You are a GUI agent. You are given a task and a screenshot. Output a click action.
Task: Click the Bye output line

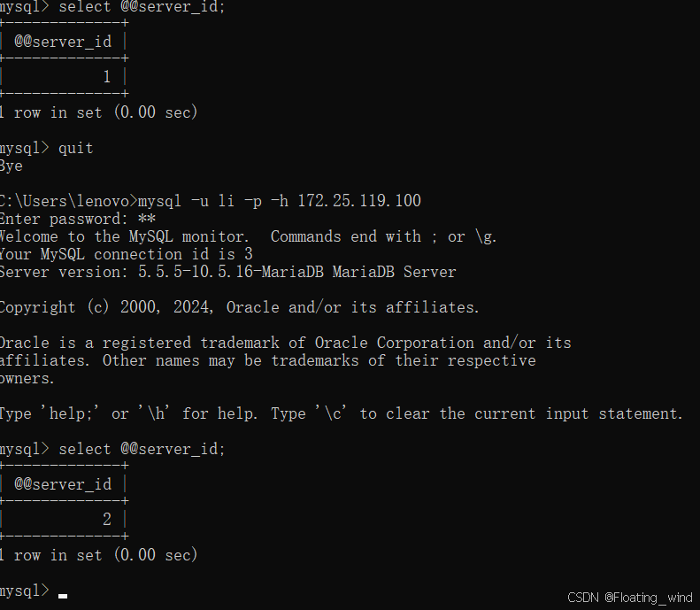(12, 166)
